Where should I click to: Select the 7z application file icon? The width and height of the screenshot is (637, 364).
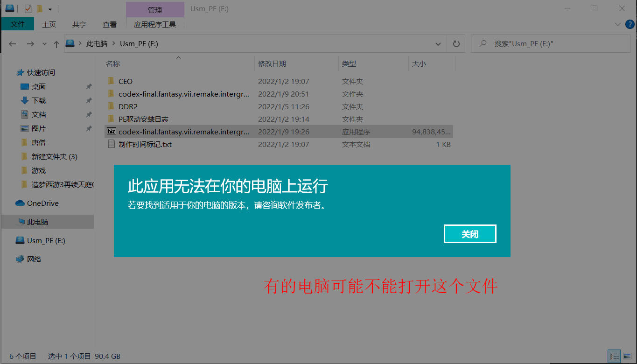[111, 132]
